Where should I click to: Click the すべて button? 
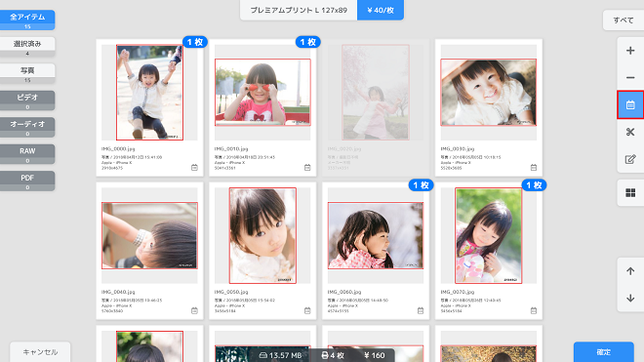(624, 20)
